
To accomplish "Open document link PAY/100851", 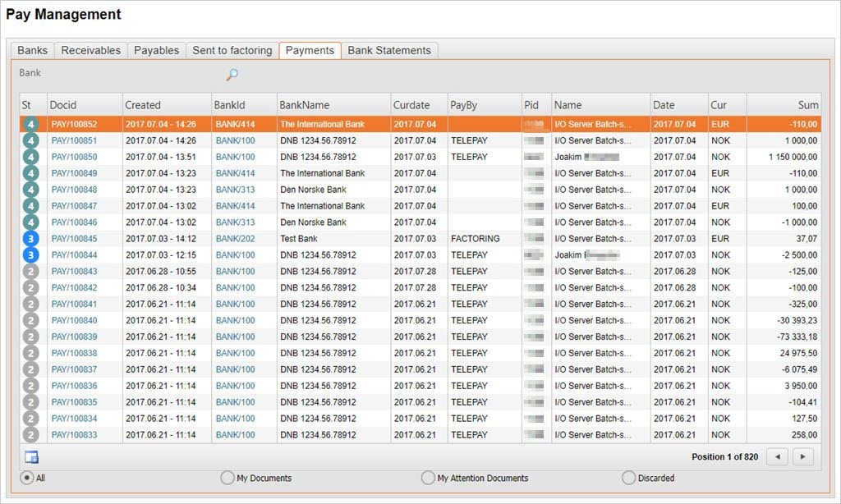I will [74, 140].
